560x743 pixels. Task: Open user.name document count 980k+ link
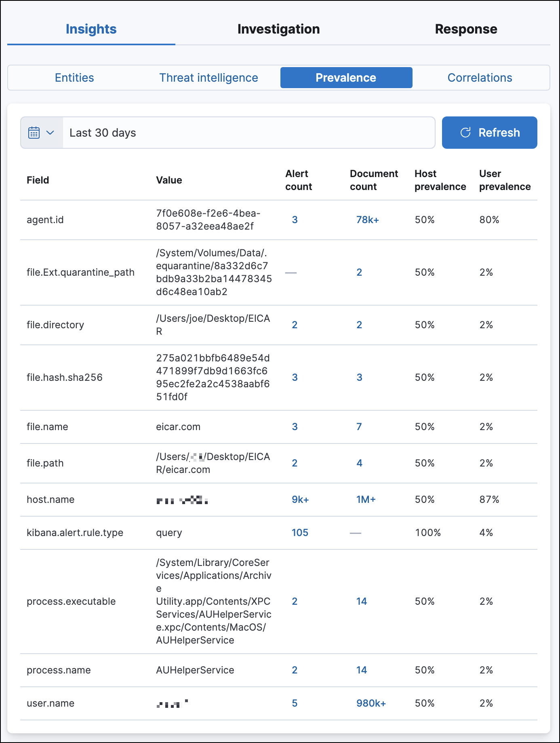[371, 703]
